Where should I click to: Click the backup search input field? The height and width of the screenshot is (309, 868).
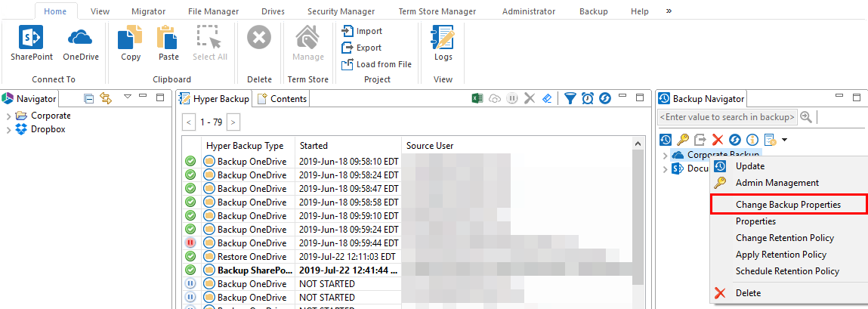(x=727, y=117)
